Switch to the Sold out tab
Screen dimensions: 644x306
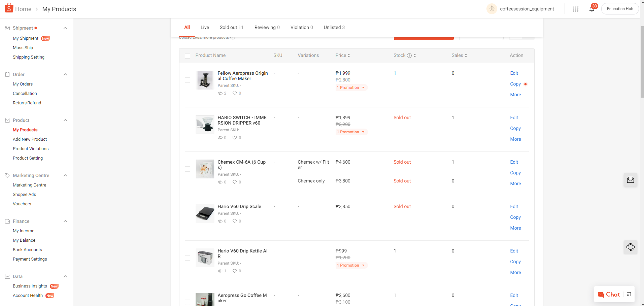tap(231, 27)
